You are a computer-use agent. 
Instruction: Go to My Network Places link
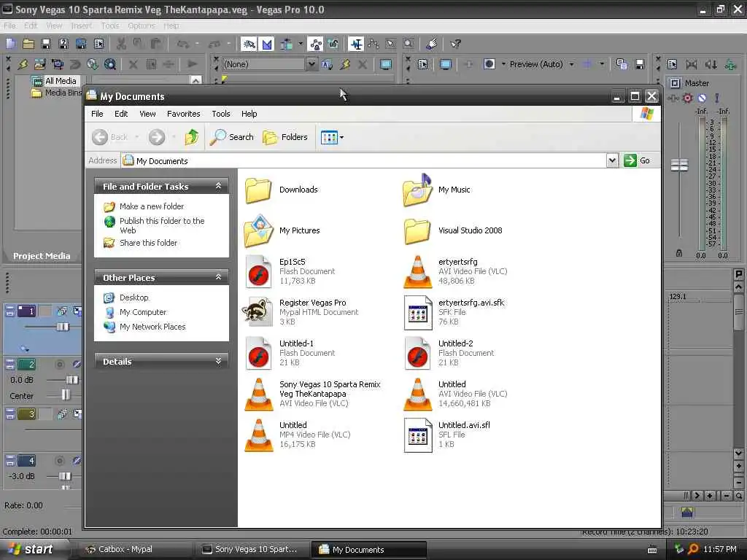tap(152, 327)
